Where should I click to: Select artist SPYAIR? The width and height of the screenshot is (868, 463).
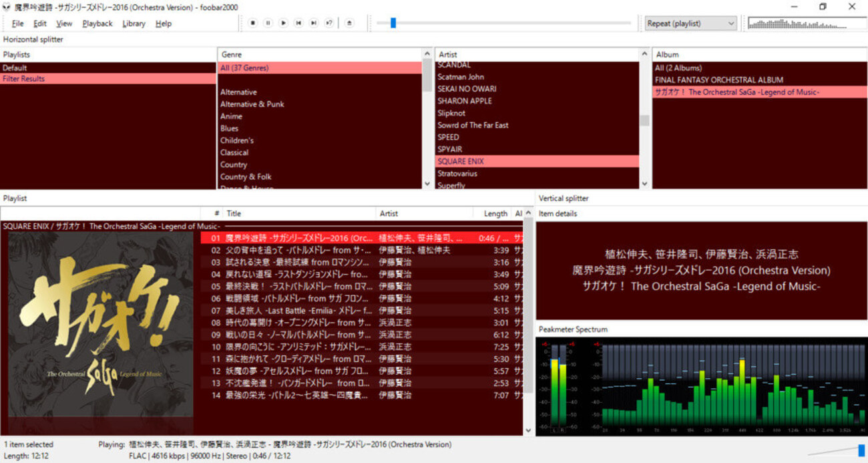[537, 149]
